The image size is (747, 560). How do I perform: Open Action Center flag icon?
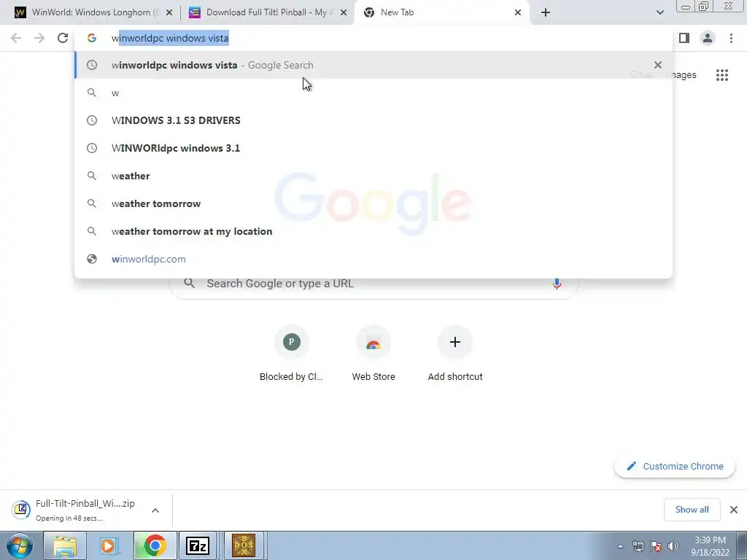(656, 546)
